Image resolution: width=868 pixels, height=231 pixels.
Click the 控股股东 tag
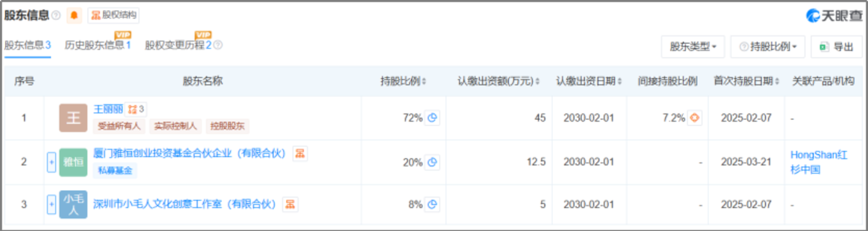pos(227,126)
